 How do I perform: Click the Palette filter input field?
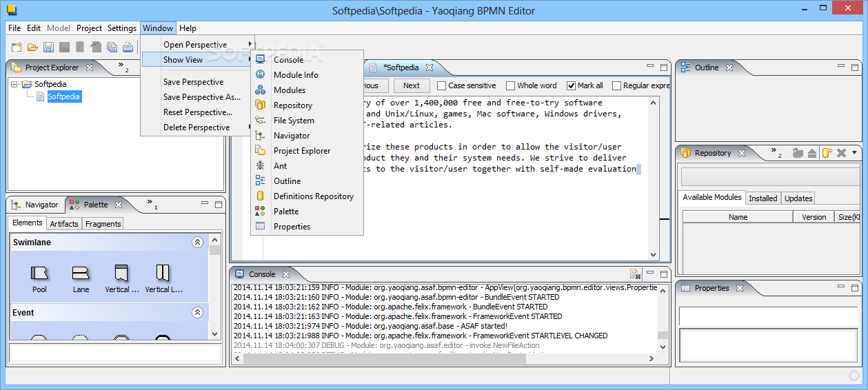tap(115, 353)
